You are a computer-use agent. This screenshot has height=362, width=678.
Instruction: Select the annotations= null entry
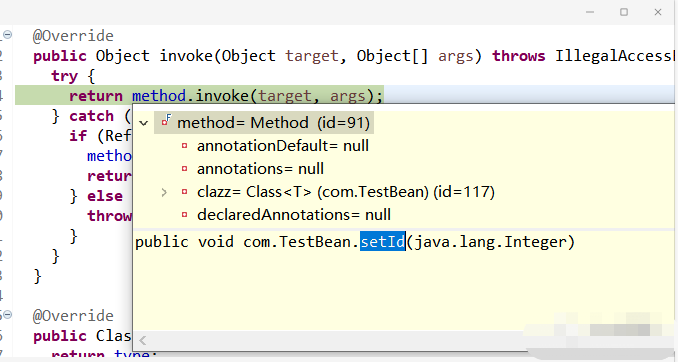click(x=260, y=169)
